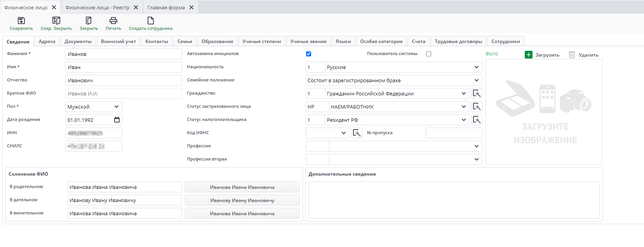Image resolution: width=644 pixels, height=247 pixels.
Task: Expand the Семейное положение dropdown
Action: pos(476,80)
